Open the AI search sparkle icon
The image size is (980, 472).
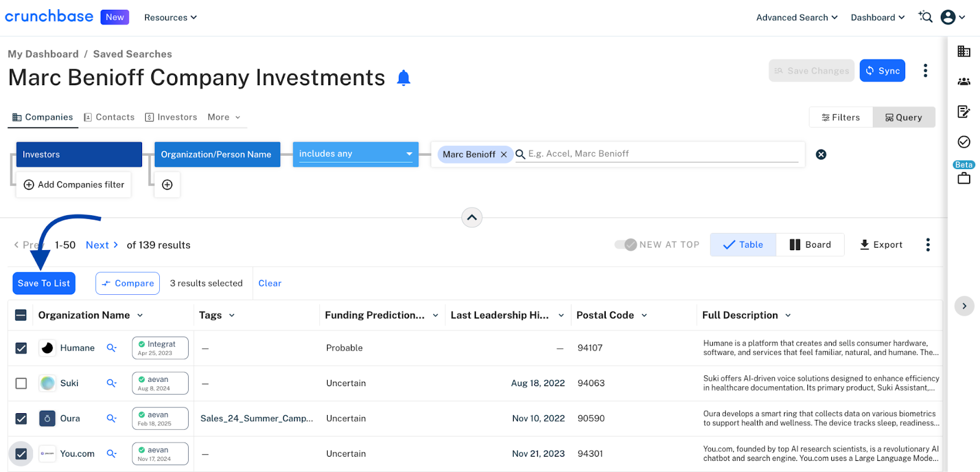pyautogui.click(x=925, y=17)
